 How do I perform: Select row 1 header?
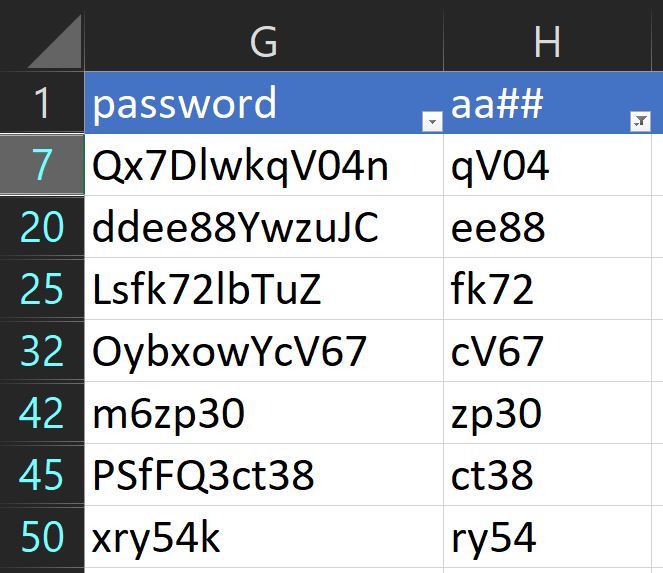42,103
